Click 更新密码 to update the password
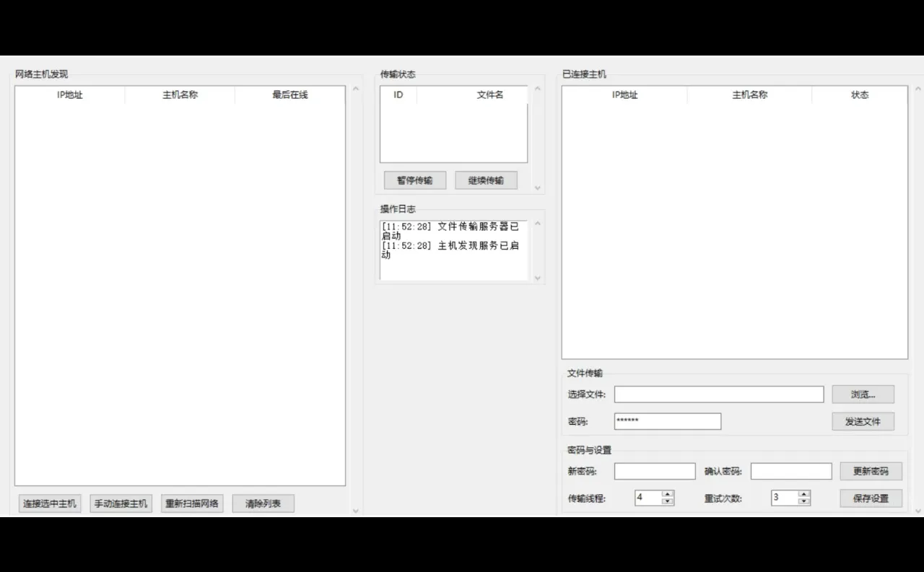 pos(871,470)
